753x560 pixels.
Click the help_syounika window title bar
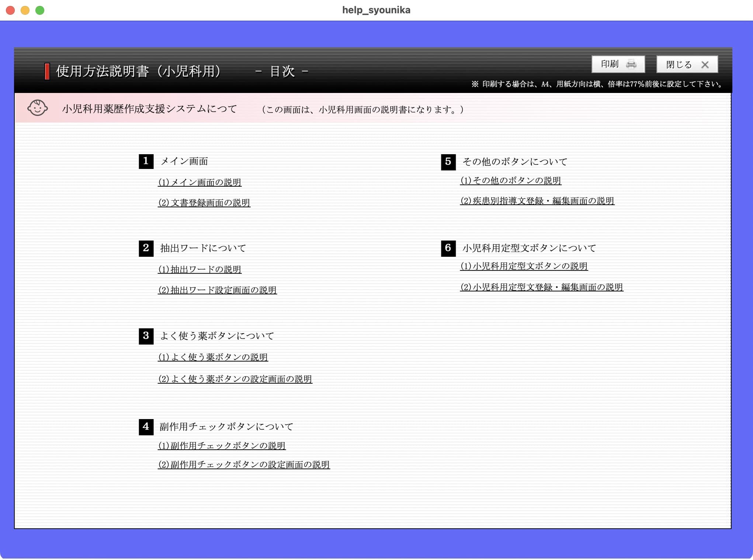(x=376, y=10)
